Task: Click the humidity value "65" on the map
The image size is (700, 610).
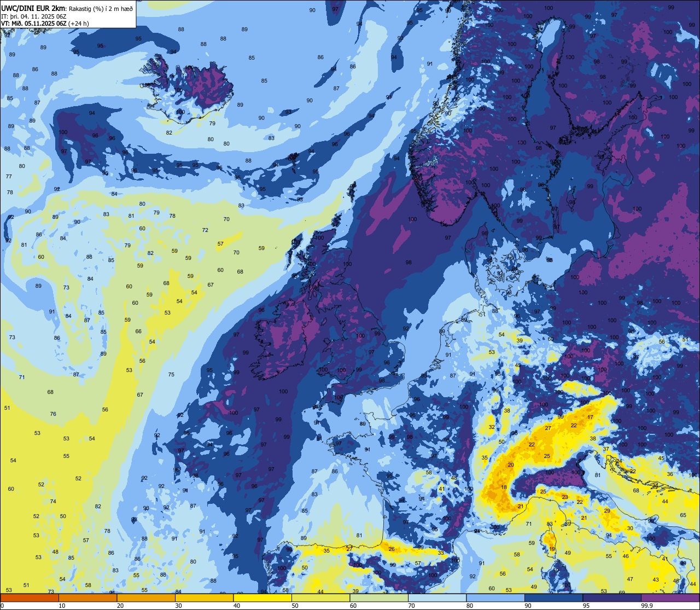Action: click(683, 515)
